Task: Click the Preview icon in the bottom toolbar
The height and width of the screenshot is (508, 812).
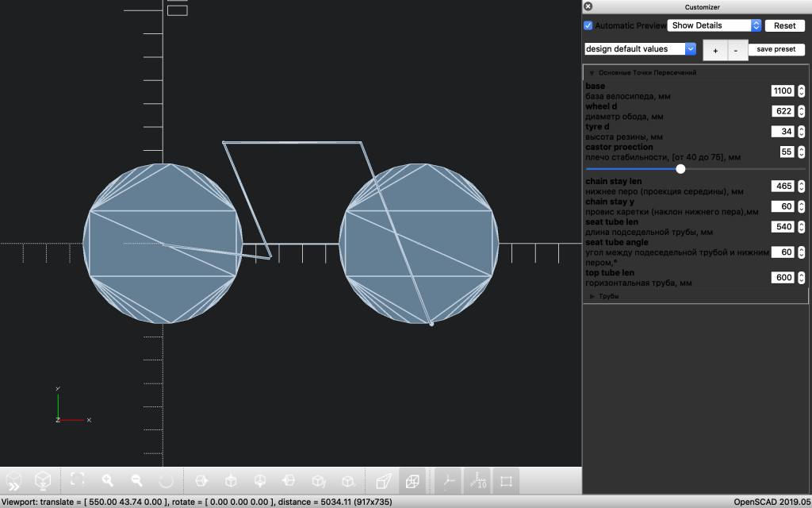Action: [14, 481]
